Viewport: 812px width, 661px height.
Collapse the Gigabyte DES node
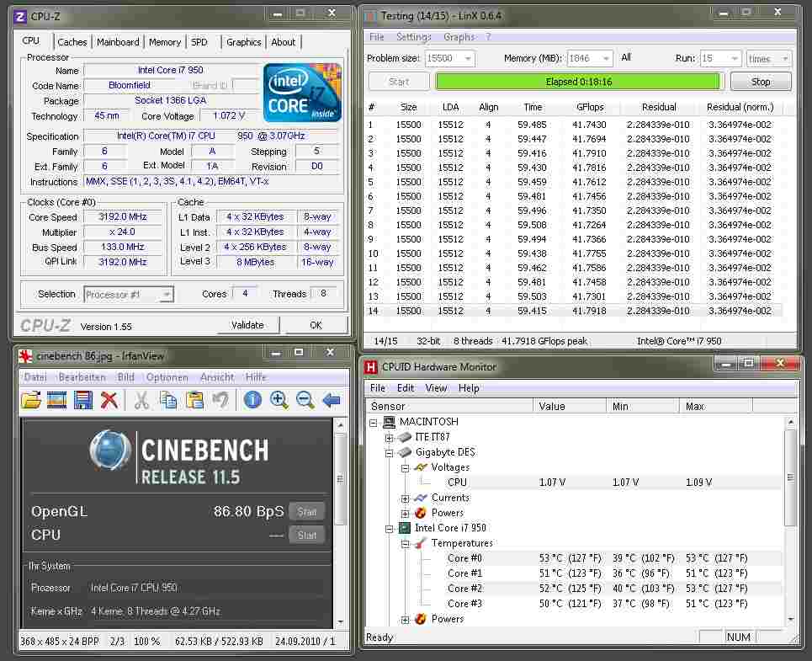[x=390, y=453]
